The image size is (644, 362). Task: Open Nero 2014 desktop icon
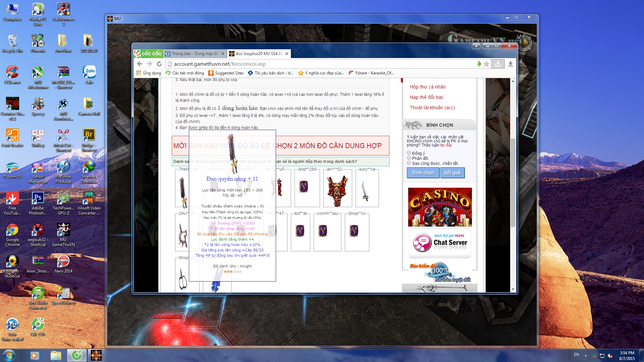(x=63, y=264)
